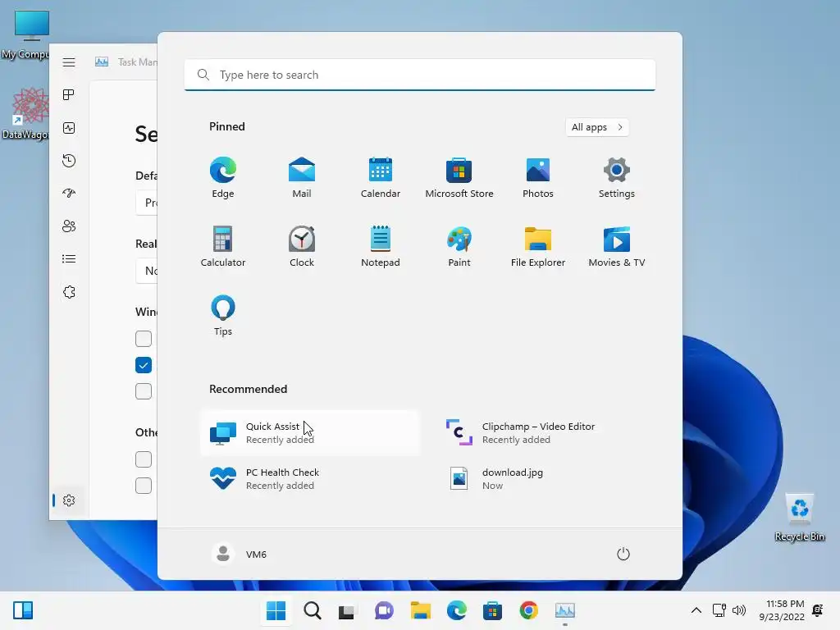Open Task Manager Services tab
This screenshot has height=630, width=840.
pyautogui.click(x=69, y=292)
